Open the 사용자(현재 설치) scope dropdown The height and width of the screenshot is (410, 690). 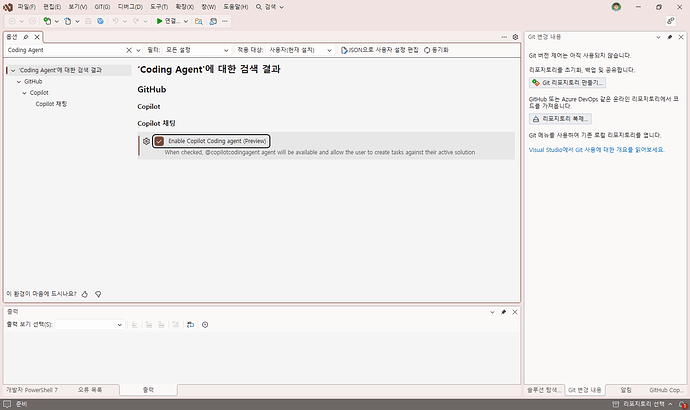300,50
